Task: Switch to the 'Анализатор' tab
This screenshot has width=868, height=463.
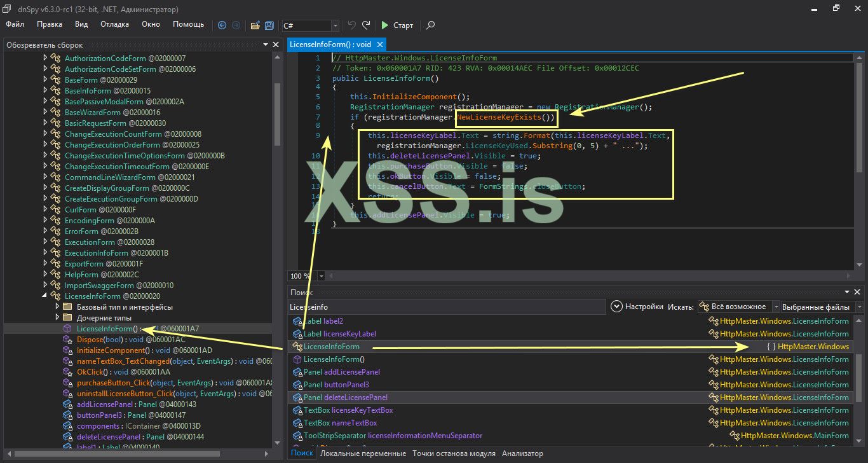Action: pos(522,453)
